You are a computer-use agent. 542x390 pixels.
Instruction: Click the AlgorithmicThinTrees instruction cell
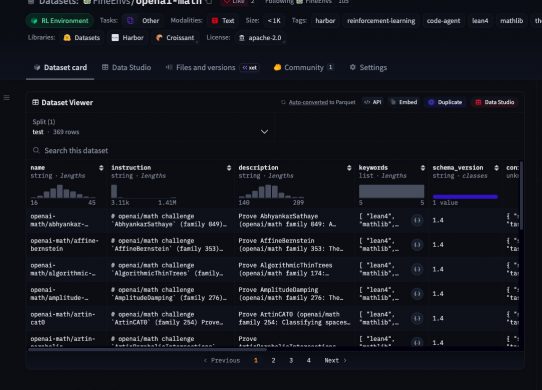(171, 269)
